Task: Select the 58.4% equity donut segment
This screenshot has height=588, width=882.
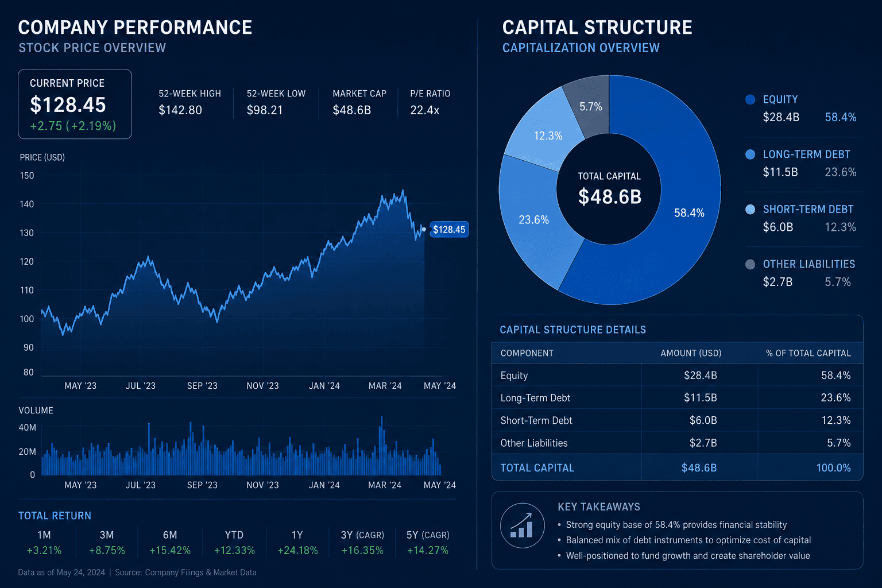Action: tap(689, 213)
